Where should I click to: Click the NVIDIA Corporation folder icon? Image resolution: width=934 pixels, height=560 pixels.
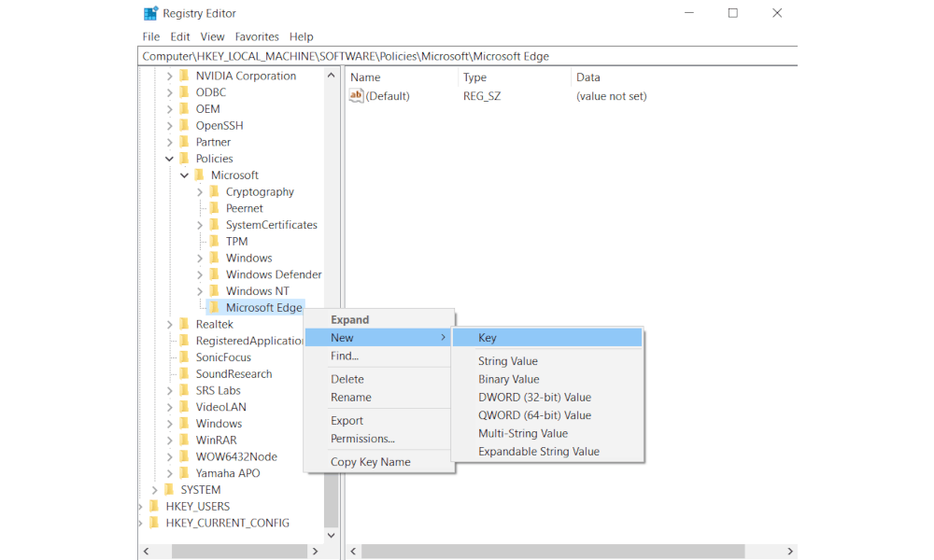(184, 76)
